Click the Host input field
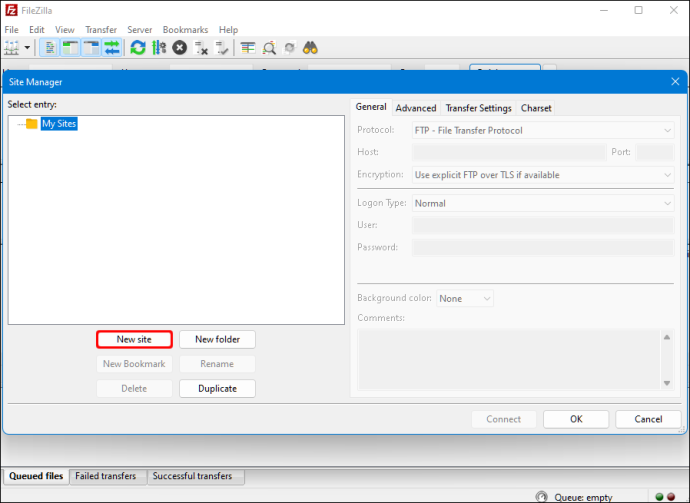690x503 pixels. pyautogui.click(x=509, y=152)
